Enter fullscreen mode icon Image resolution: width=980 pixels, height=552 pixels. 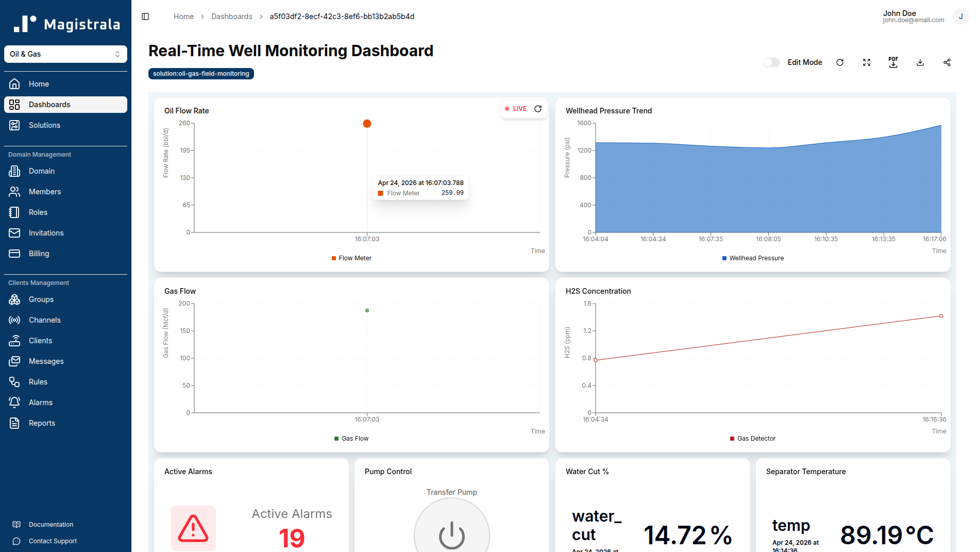coord(867,62)
